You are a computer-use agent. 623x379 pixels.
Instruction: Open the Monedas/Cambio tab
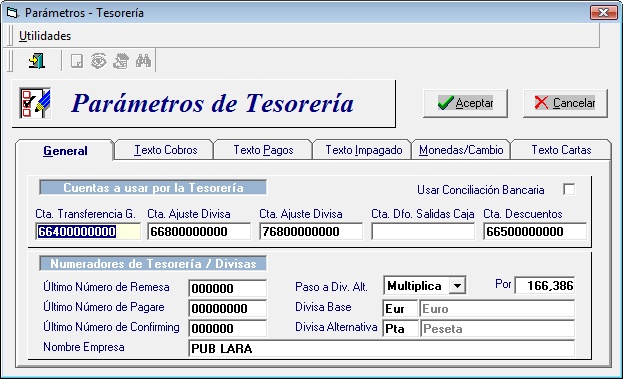[461, 150]
